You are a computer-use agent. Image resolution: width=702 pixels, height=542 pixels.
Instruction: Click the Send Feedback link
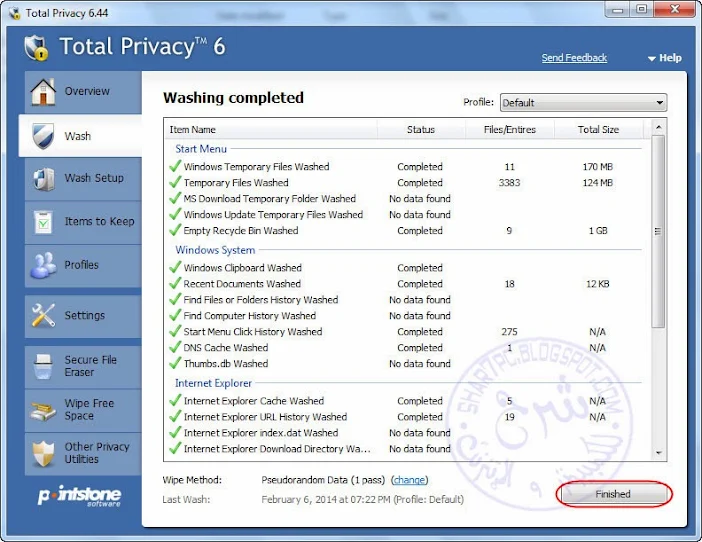574,58
